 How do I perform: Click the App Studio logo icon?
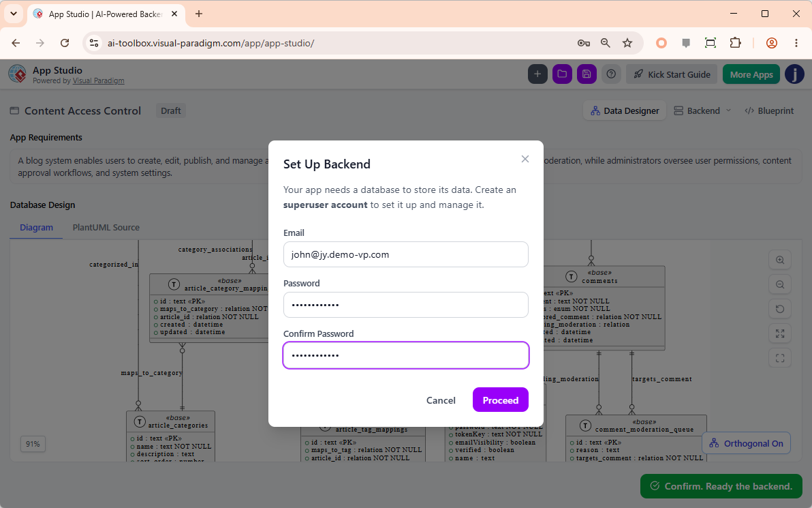pos(18,74)
